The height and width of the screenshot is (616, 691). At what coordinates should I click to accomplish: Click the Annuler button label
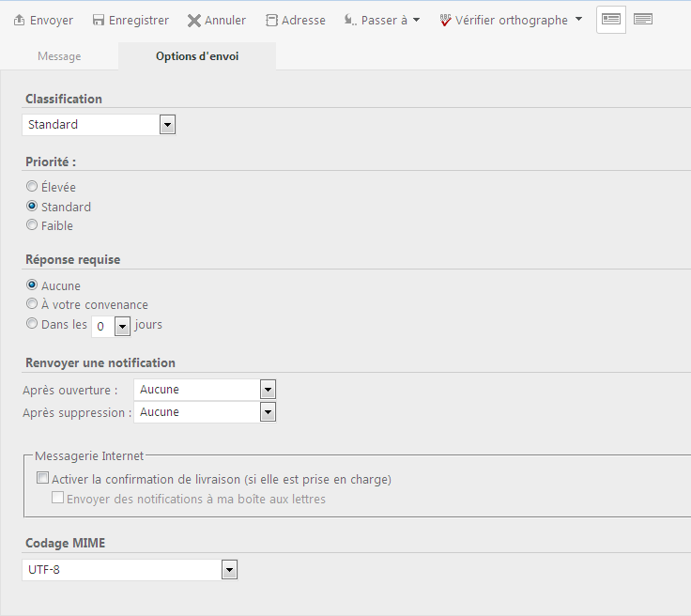225,21
